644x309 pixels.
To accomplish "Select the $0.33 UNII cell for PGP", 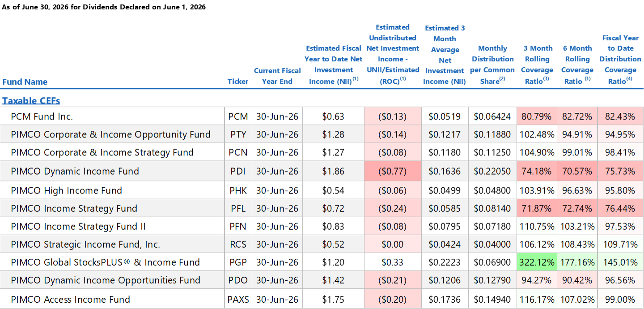I will (393, 262).
